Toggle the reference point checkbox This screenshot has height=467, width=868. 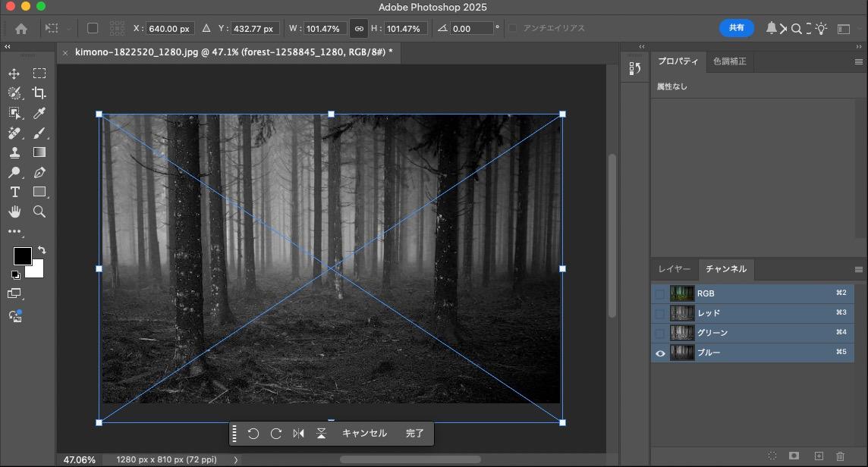93,28
